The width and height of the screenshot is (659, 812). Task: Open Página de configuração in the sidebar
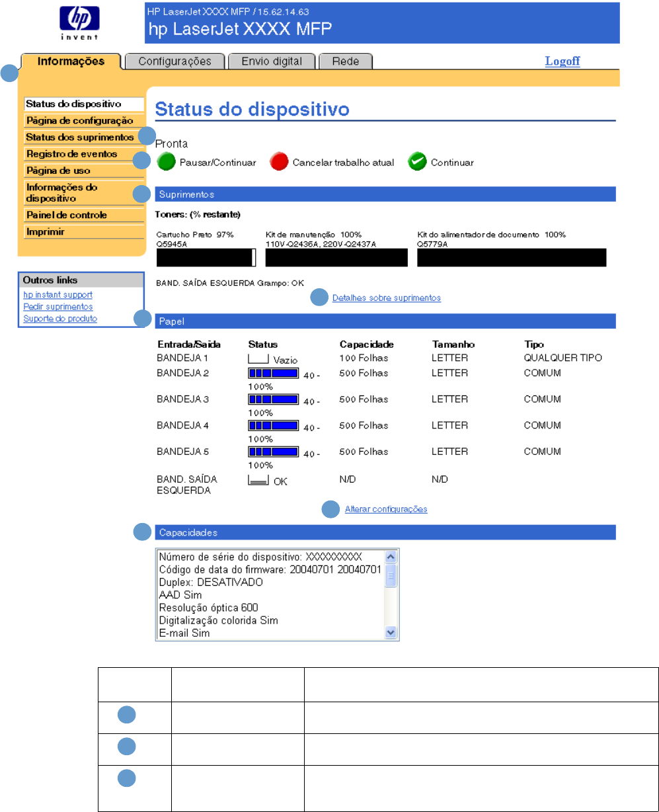tap(84, 120)
